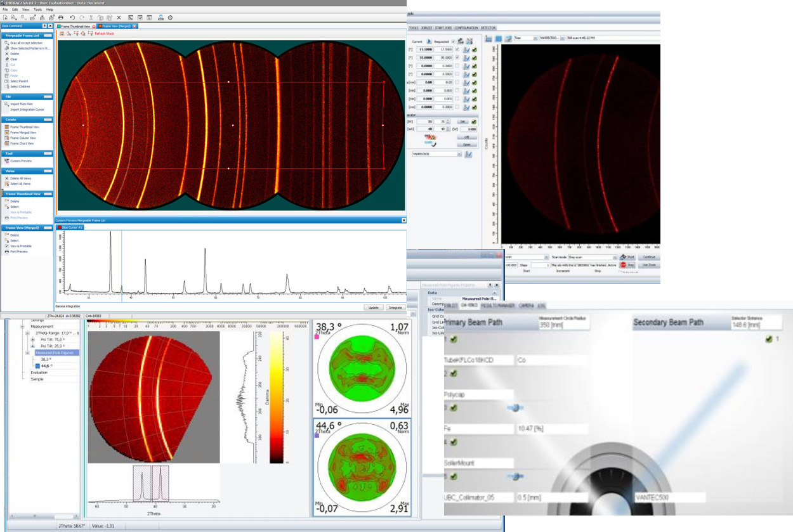Toggle the Requested checkbox in the header
This screenshot has width=793, height=532.
click(x=453, y=41)
